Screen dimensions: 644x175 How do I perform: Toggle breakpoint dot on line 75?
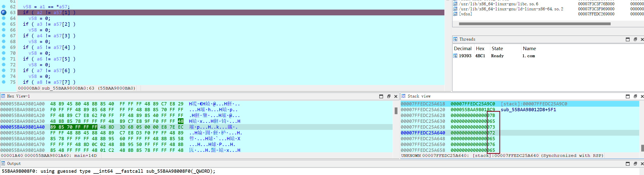4,82
